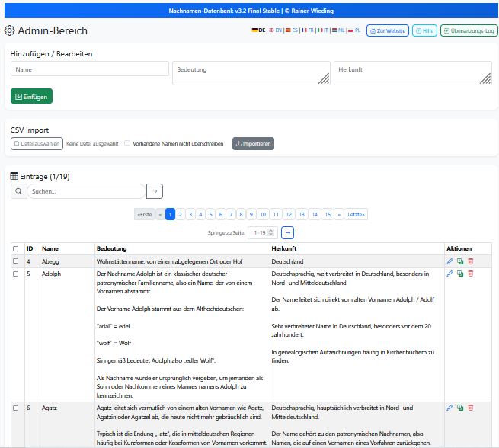Switch language to FR
The image size is (499, 448).
(x=308, y=30)
